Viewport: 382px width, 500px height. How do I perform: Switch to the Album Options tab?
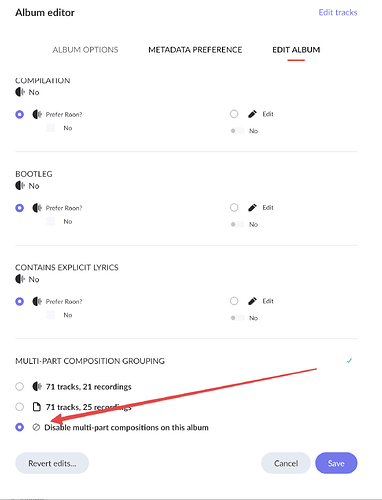click(85, 50)
